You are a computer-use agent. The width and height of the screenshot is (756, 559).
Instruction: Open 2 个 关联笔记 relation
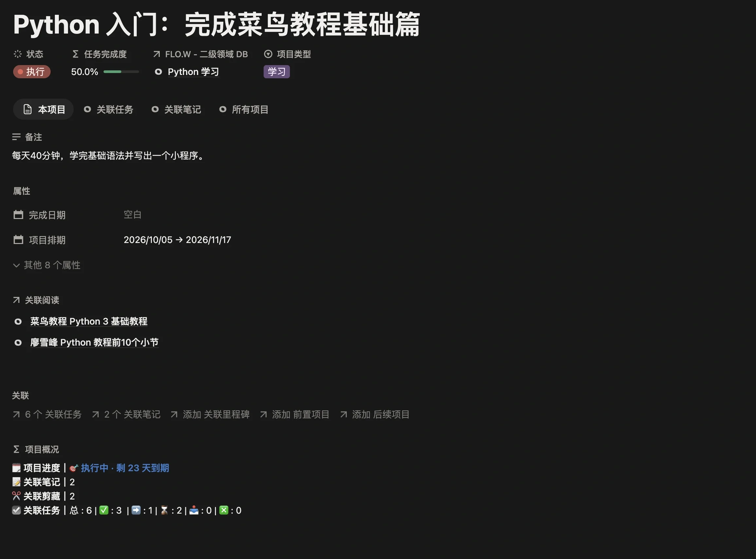[x=126, y=414]
